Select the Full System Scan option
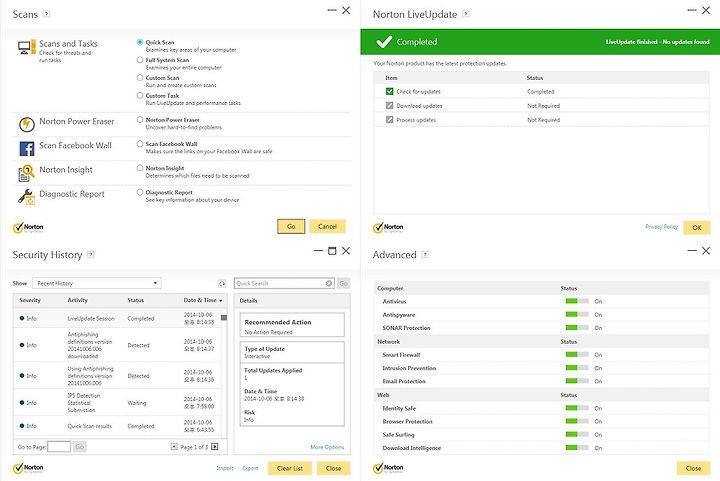This screenshot has width=720, height=481. (x=140, y=60)
